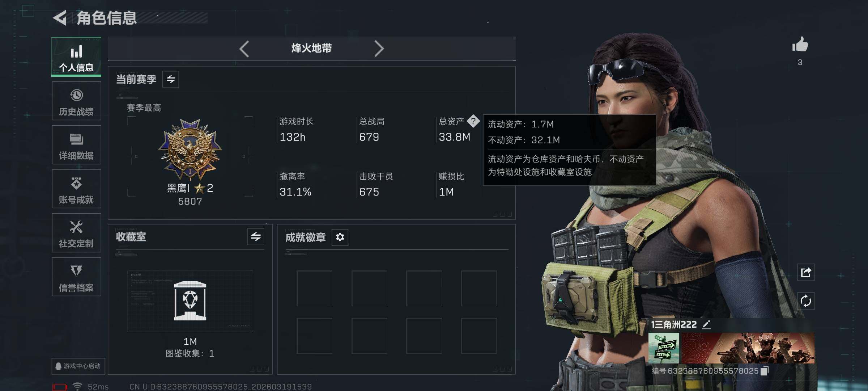The width and height of the screenshot is (868, 391).
Task: Copy the player ID number with copy icon
Action: pyautogui.click(x=765, y=371)
